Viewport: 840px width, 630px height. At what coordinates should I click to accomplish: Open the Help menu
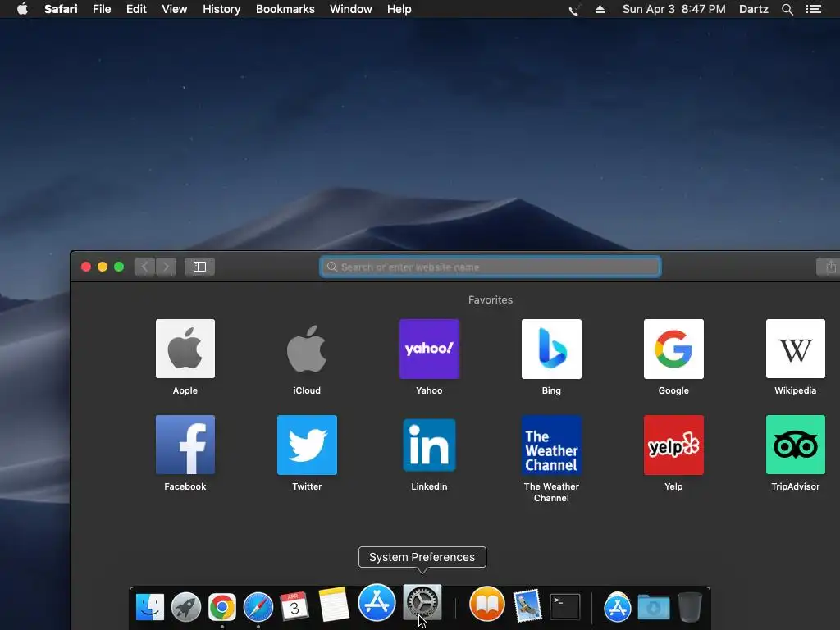(x=399, y=9)
